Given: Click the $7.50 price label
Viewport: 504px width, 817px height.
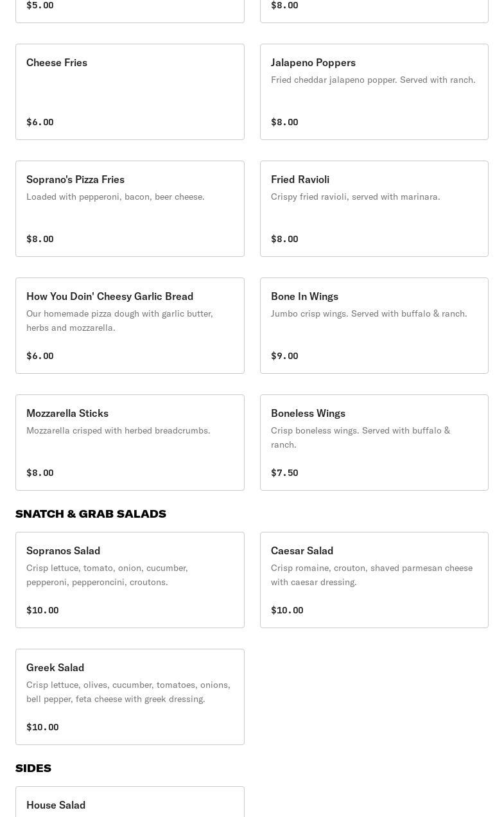Looking at the screenshot, I should (x=284, y=473).
